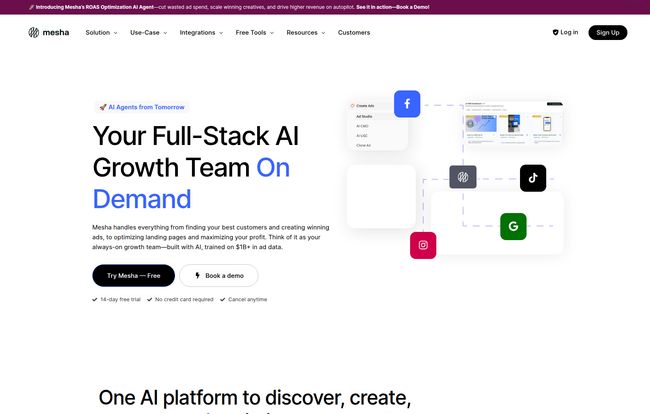The width and height of the screenshot is (650, 414).
Task: Click the shield icon beside Log in
Action: tap(556, 32)
